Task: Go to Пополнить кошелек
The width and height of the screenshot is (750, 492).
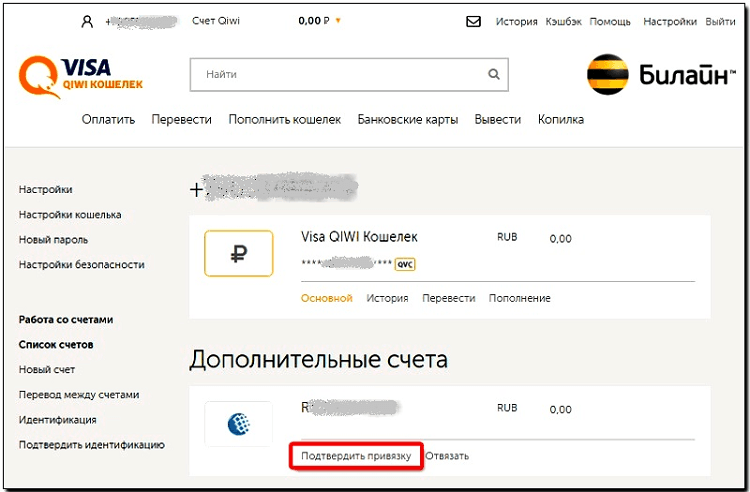Action: [x=285, y=120]
